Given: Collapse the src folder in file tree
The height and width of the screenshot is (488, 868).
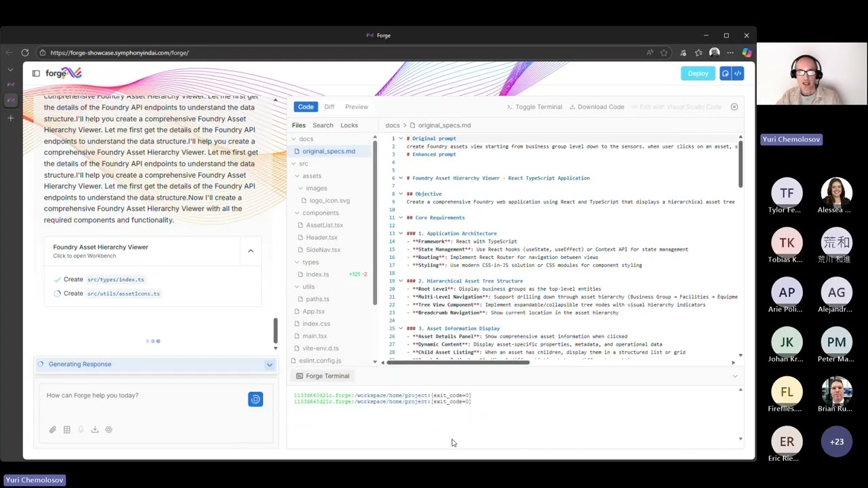Looking at the screenshot, I should [294, 163].
